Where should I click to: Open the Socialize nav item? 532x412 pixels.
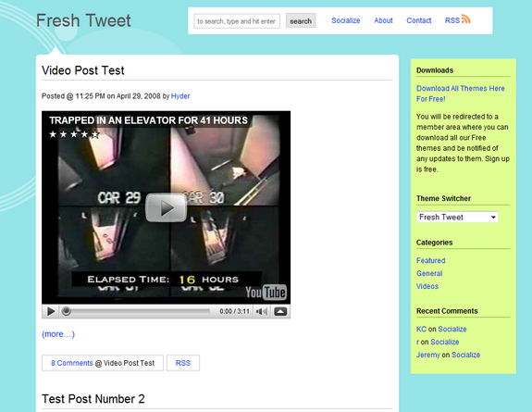coord(346,20)
